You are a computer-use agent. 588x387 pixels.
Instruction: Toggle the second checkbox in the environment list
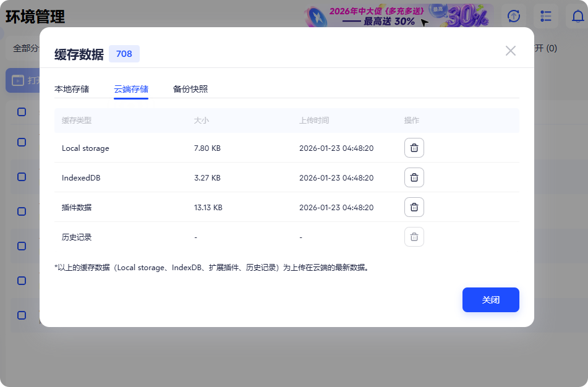pyautogui.click(x=22, y=142)
